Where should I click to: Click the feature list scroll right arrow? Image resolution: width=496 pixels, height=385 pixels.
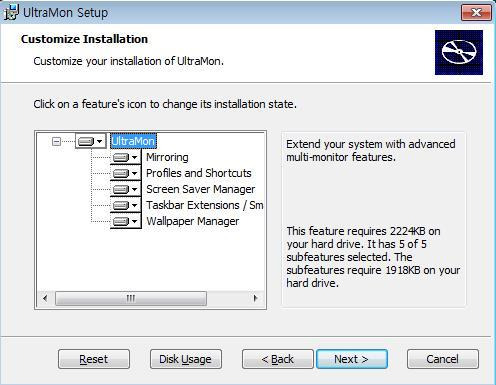(255, 298)
